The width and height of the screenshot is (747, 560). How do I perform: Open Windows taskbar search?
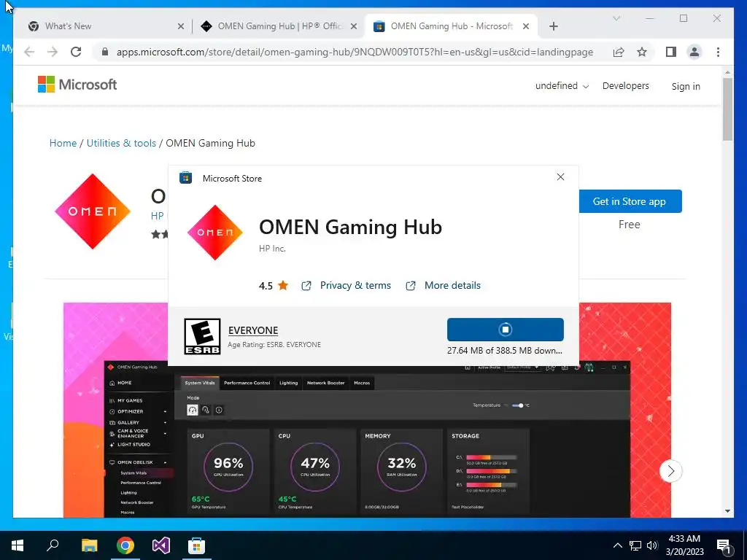[53, 545]
